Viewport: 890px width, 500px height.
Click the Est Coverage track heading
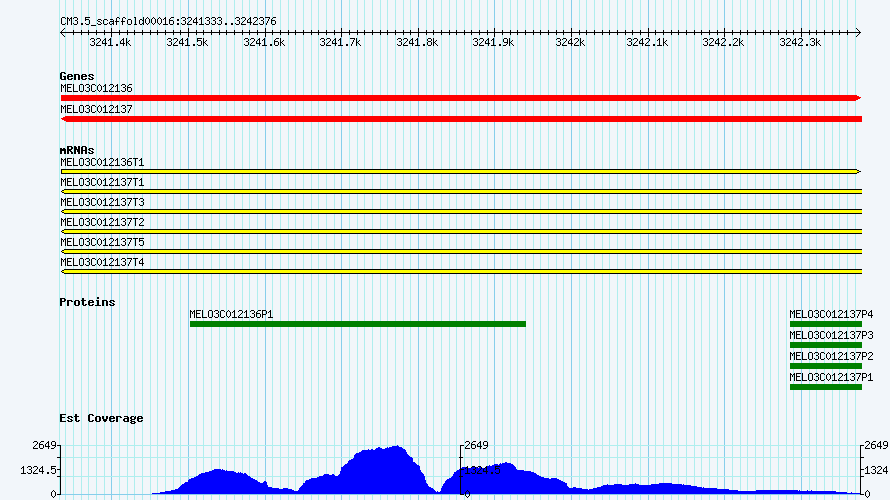click(101, 419)
